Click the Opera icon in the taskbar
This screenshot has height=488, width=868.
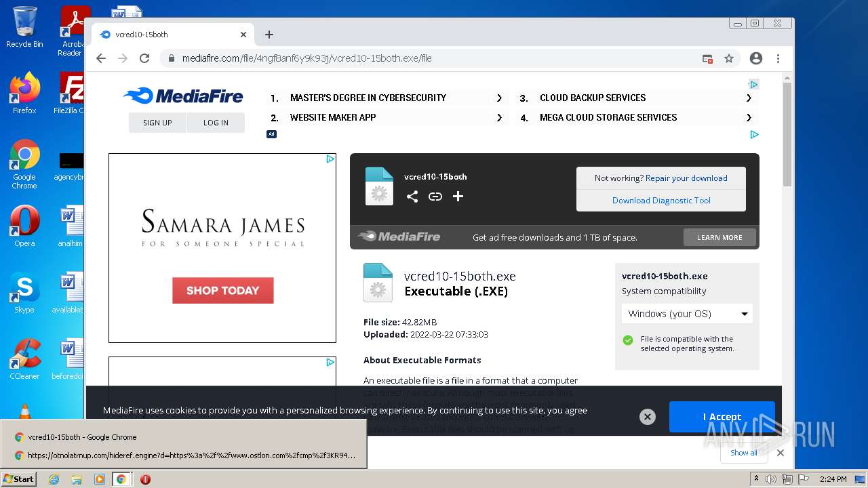(145, 479)
